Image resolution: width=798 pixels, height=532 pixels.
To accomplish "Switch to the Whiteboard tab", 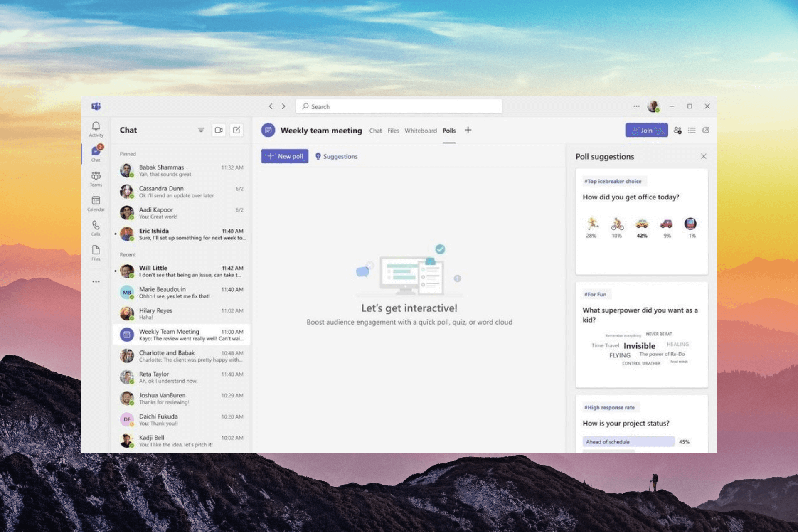I will tap(421, 131).
